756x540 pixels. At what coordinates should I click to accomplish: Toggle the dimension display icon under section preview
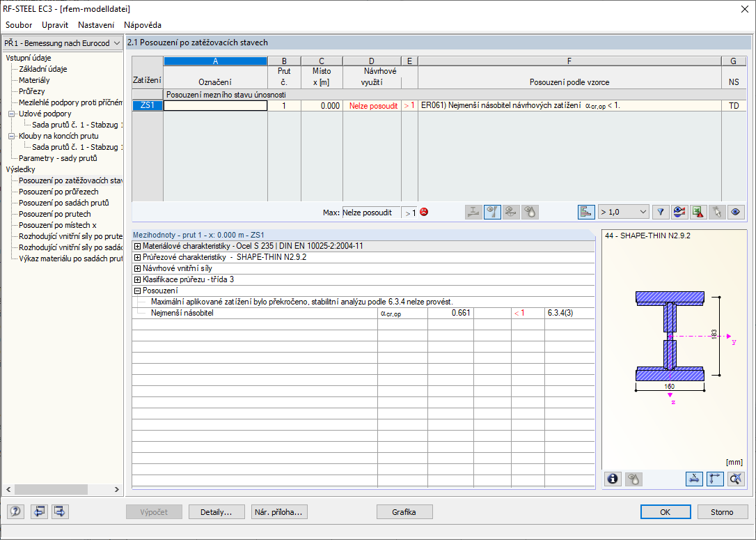point(694,479)
